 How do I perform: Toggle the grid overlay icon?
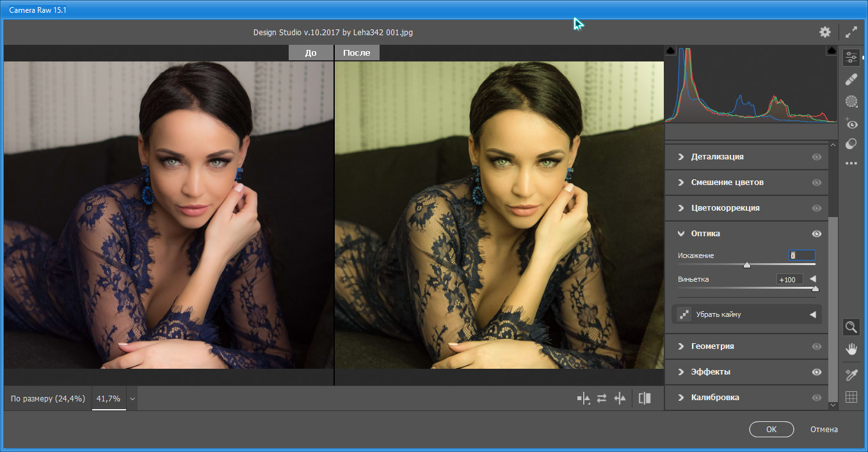851,397
